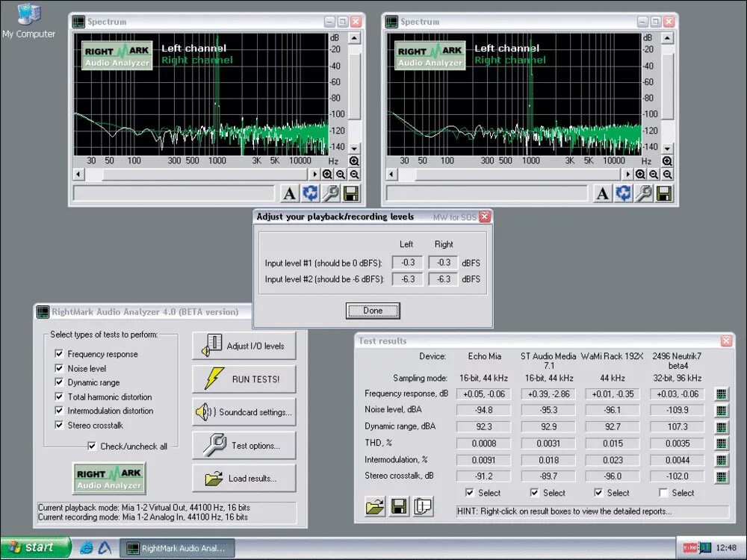747x560 pixels.
Task: Save the graph via floppy icon, left Spectrum window
Action: pos(351,193)
